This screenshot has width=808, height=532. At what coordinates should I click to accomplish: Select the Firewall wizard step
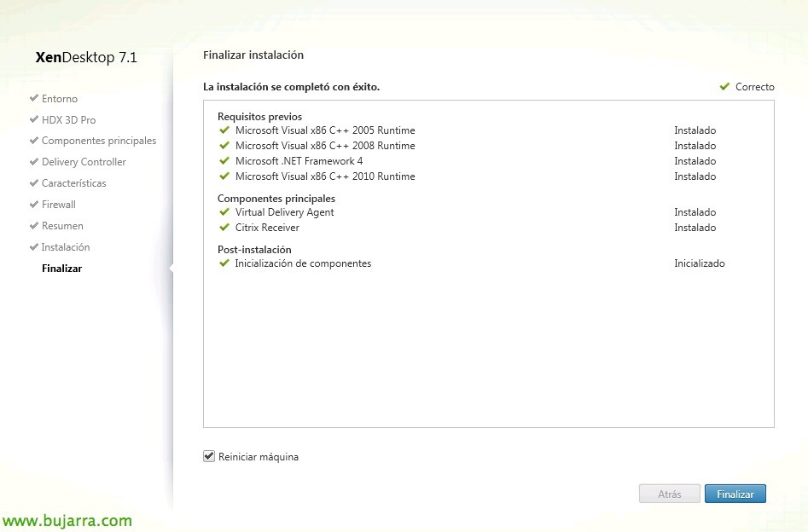[59, 205]
